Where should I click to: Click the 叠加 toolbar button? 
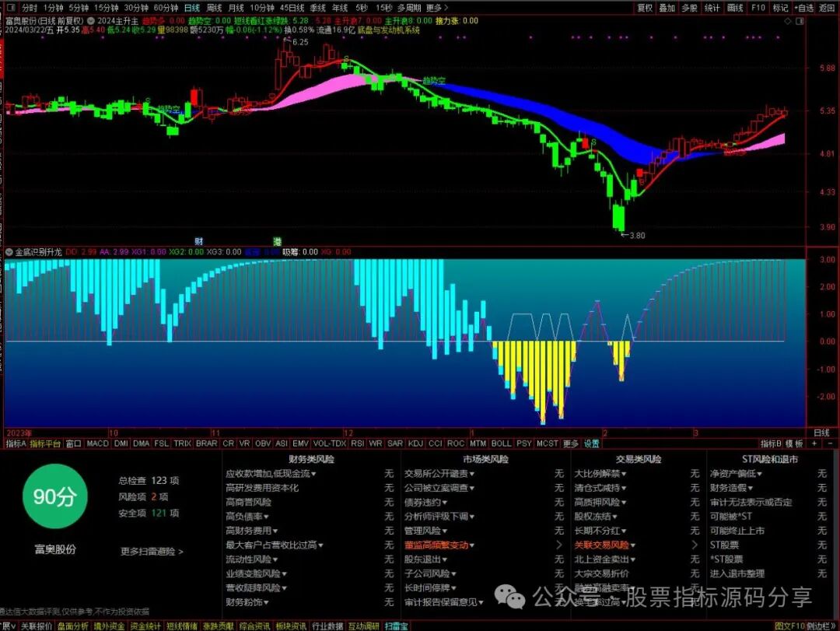click(667, 8)
